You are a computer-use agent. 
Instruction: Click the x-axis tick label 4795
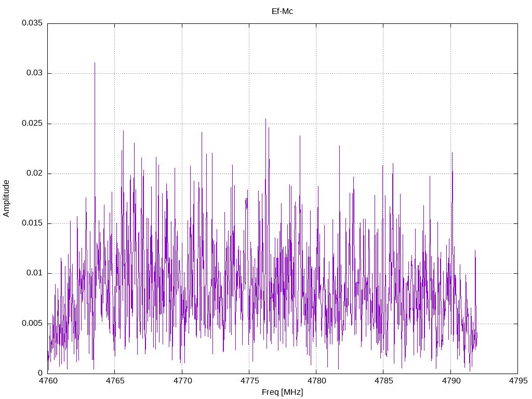click(x=518, y=381)
